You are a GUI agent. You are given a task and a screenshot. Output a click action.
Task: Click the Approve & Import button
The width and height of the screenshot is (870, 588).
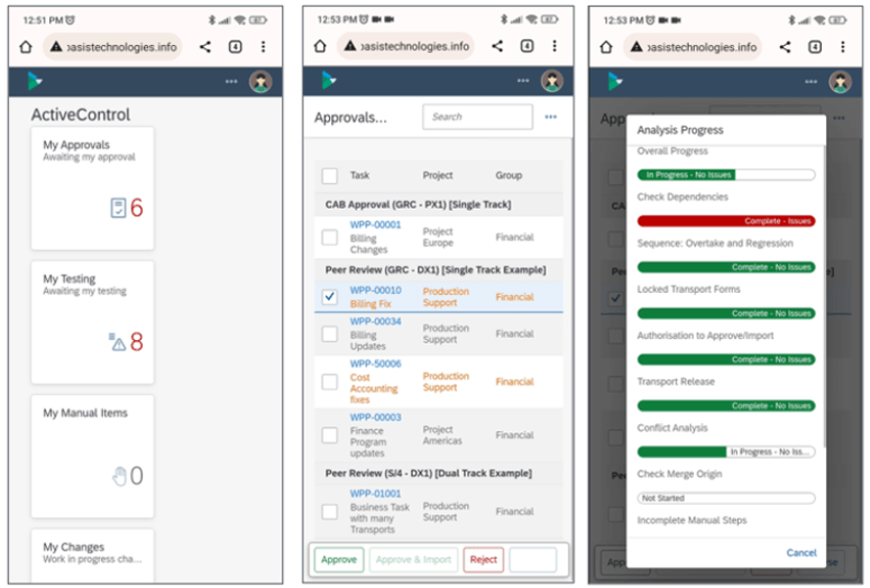point(413,560)
